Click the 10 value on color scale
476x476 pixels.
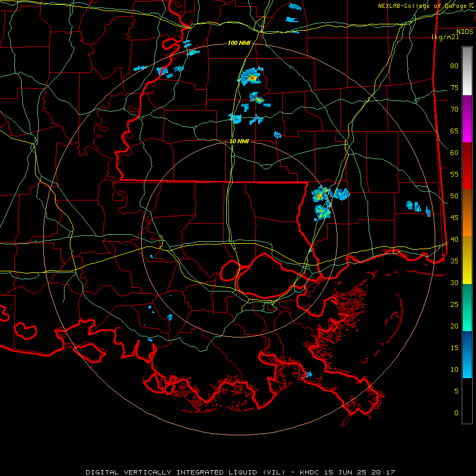(454, 370)
